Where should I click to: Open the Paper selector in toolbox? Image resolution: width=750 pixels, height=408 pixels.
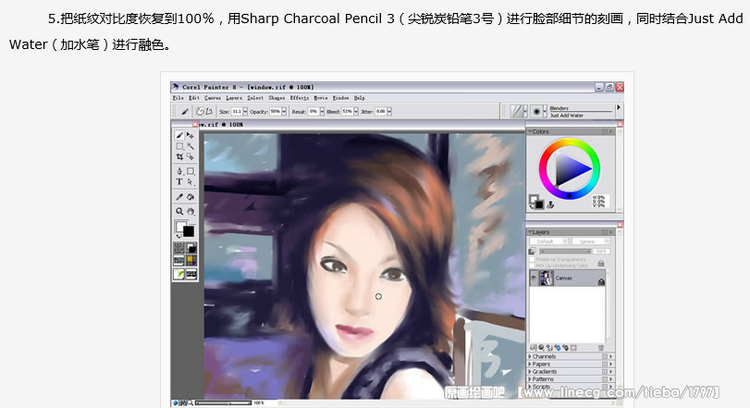click(x=179, y=248)
